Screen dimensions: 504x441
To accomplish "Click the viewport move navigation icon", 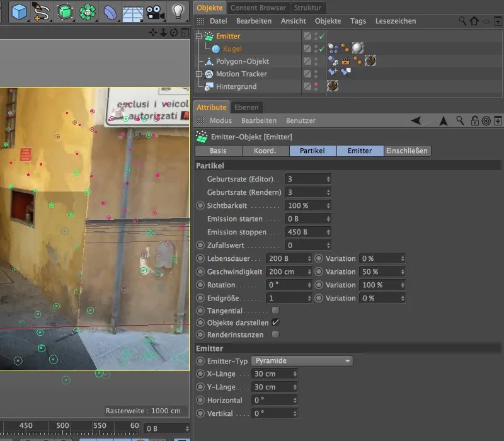I will click(153, 33).
